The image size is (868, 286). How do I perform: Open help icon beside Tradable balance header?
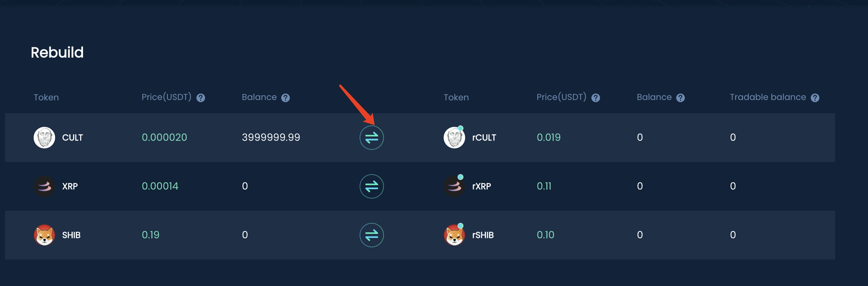pos(815,98)
